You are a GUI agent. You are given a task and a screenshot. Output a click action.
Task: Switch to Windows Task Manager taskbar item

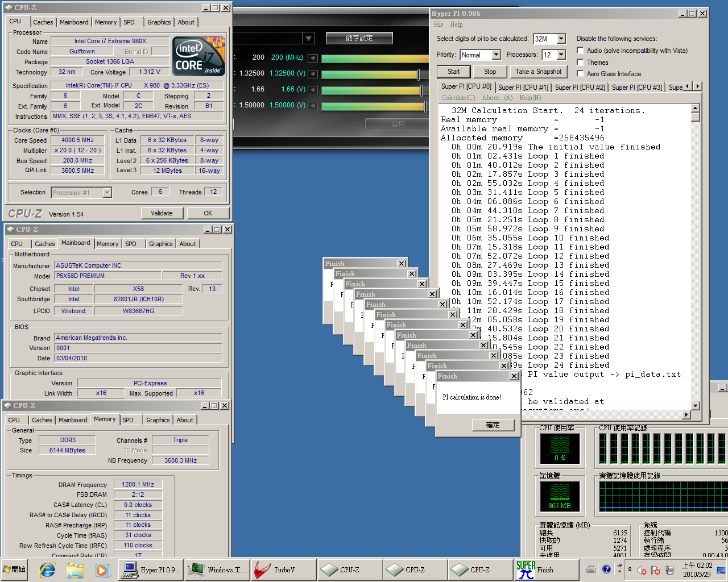pos(218,569)
